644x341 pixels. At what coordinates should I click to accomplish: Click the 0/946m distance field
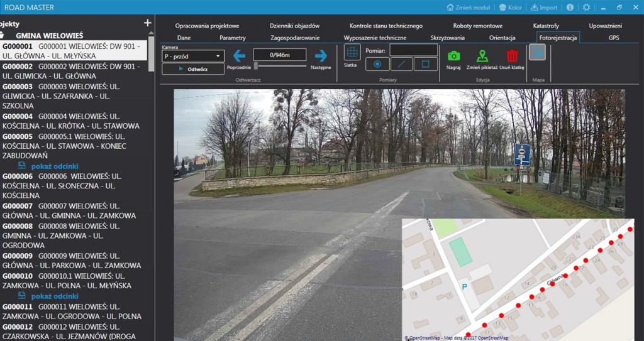click(x=280, y=55)
